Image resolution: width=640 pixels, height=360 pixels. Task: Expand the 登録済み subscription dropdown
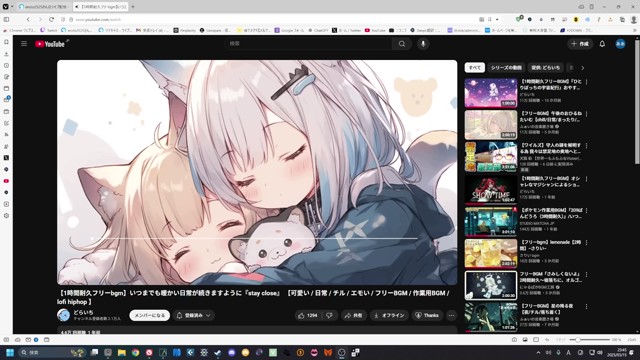[x=194, y=316]
